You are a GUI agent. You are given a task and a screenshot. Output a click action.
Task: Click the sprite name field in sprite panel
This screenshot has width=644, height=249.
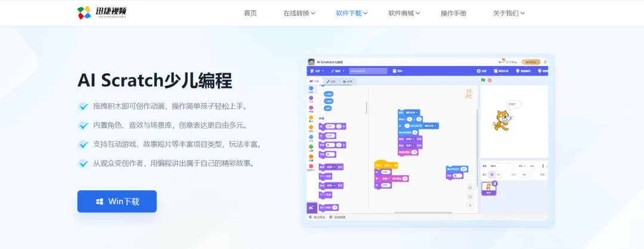coord(501,166)
